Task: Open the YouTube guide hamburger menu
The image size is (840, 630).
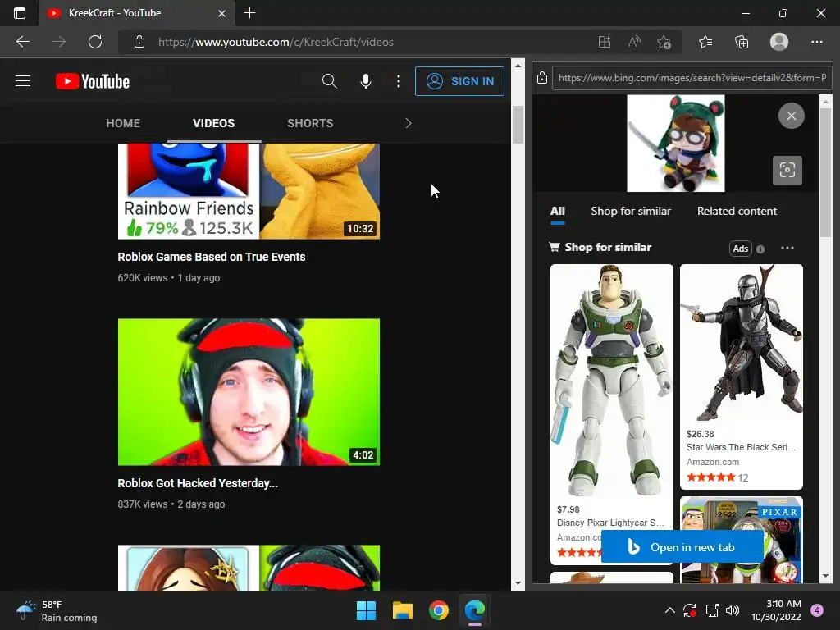Action: pyautogui.click(x=22, y=81)
